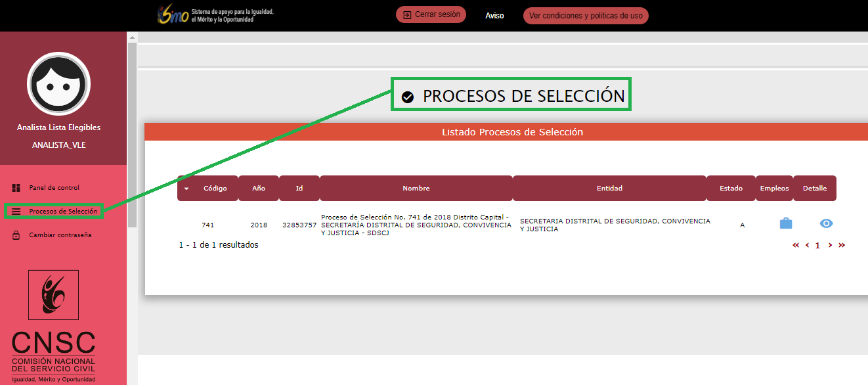Viewport: 868px width, 387px height.
Task: Select Cambiar contraseña in the sidebar
Action: tap(60, 235)
